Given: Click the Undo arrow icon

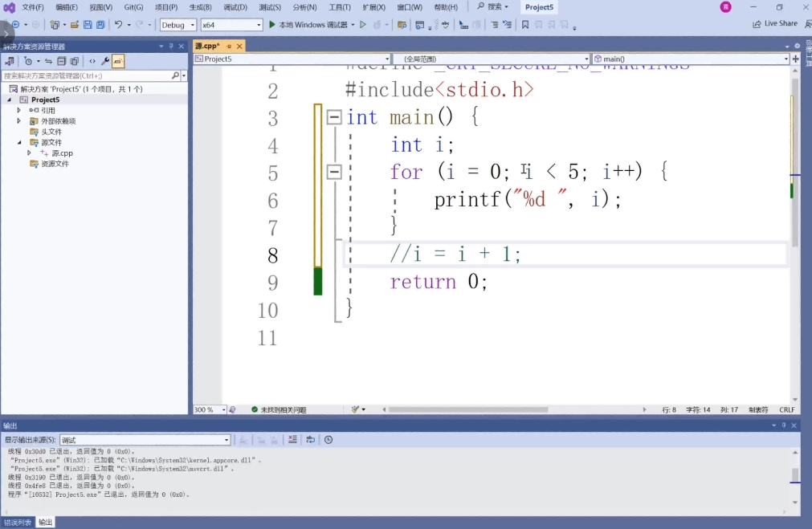Looking at the screenshot, I should pyautogui.click(x=119, y=24).
